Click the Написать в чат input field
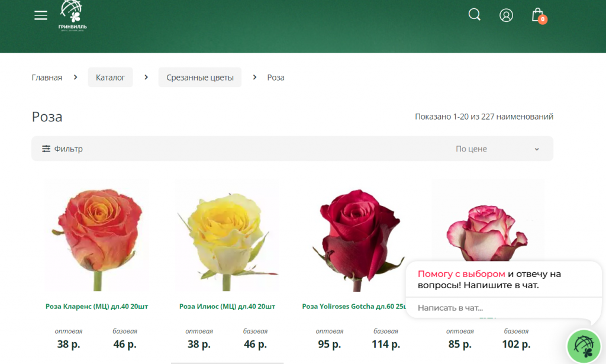The image size is (606, 364). 504,308
